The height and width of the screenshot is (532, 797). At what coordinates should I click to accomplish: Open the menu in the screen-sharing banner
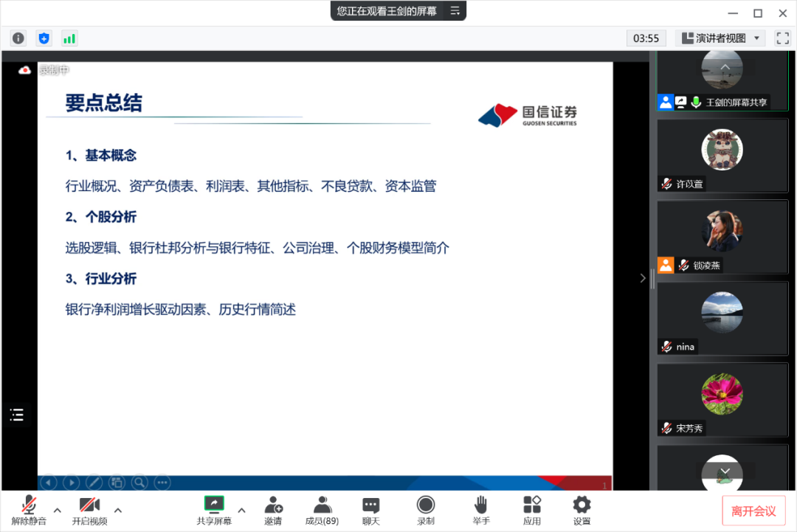click(x=455, y=11)
